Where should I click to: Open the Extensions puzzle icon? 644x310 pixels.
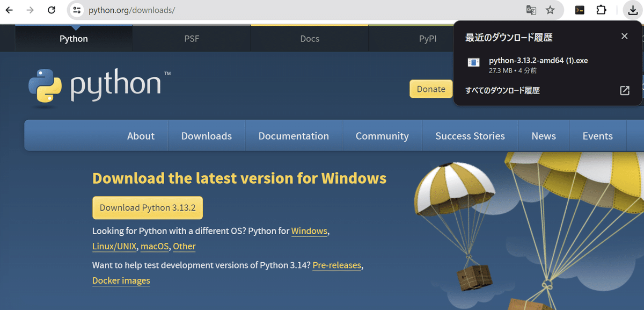[x=601, y=10]
